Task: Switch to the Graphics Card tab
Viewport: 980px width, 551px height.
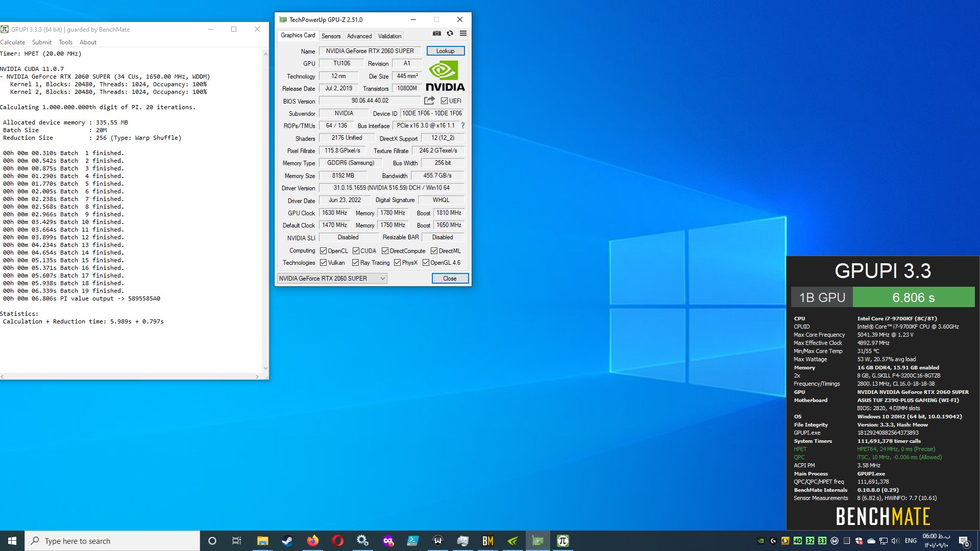Action: pyautogui.click(x=298, y=35)
